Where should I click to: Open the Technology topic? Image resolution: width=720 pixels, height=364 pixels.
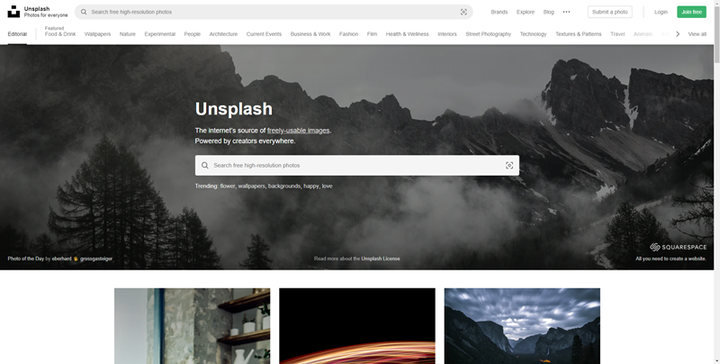pos(533,34)
